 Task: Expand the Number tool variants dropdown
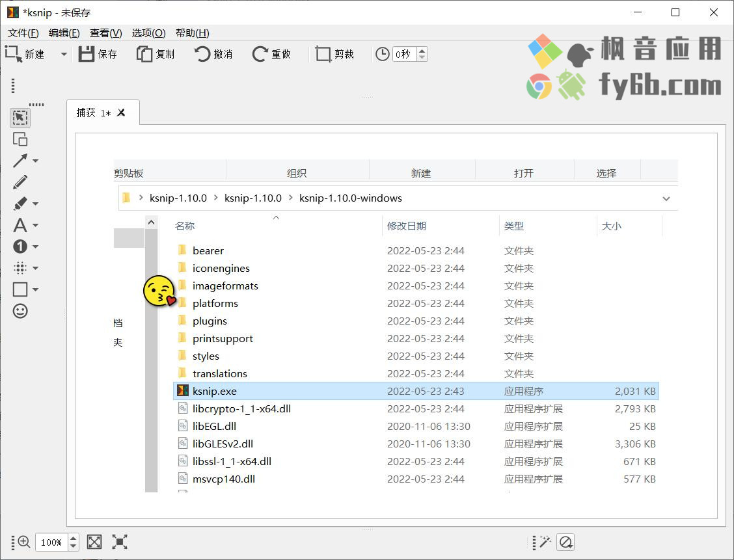[x=36, y=247]
